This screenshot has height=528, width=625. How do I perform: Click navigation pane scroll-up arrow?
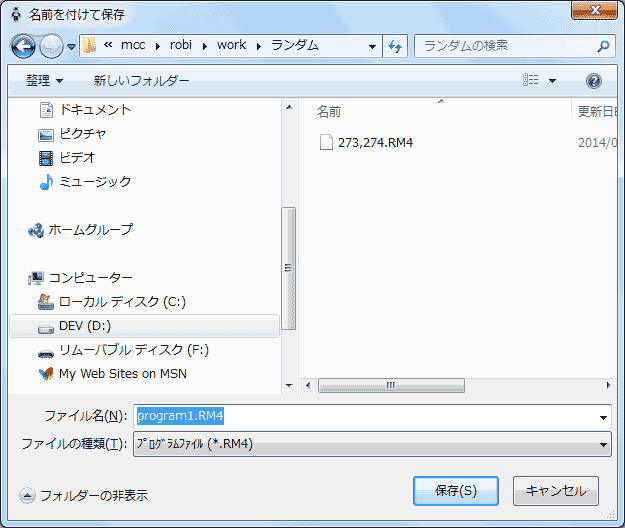coord(289,107)
